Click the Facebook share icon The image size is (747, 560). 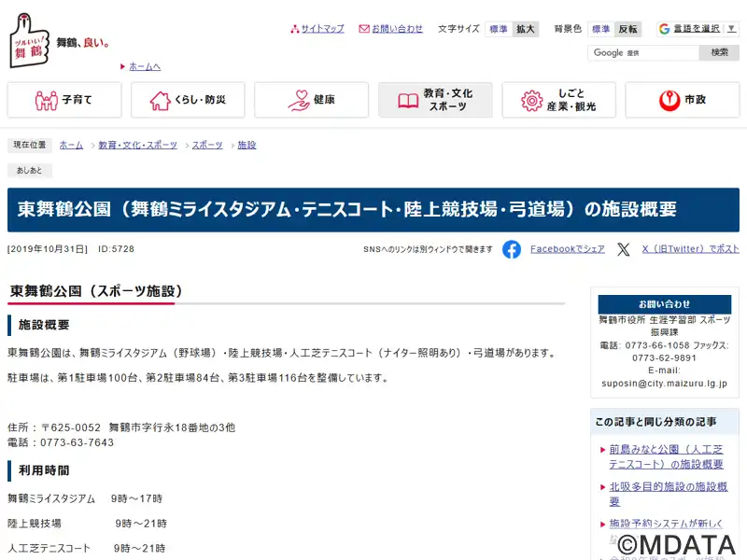tap(512, 249)
